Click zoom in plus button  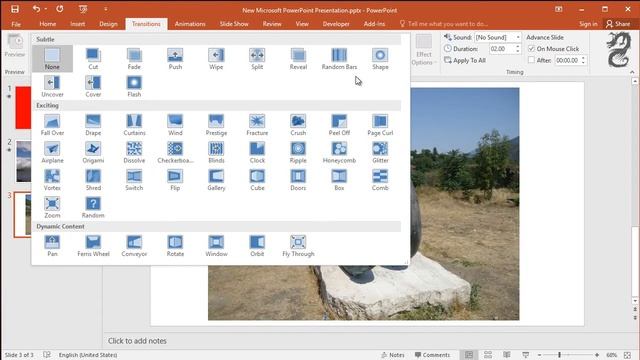point(597,355)
